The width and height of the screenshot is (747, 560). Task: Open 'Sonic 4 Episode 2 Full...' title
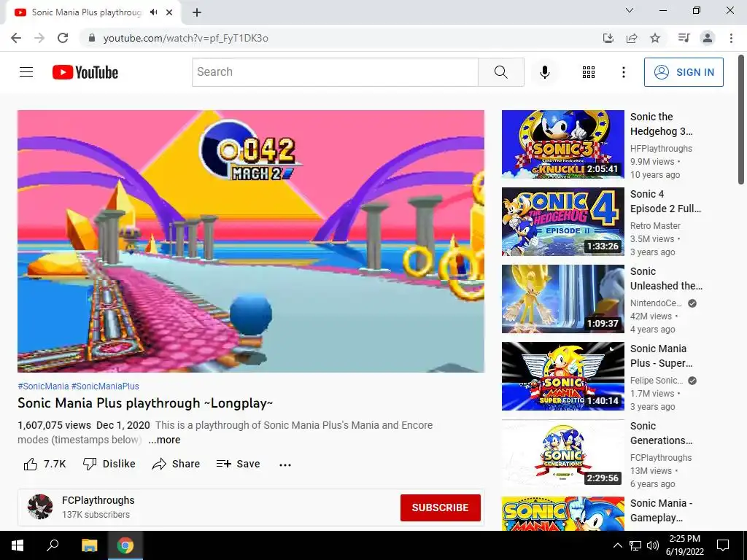pyautogui.click(x=665, y=201)
